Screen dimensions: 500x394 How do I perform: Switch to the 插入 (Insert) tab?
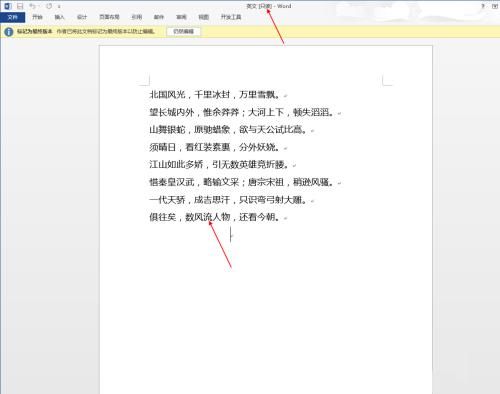59,17
